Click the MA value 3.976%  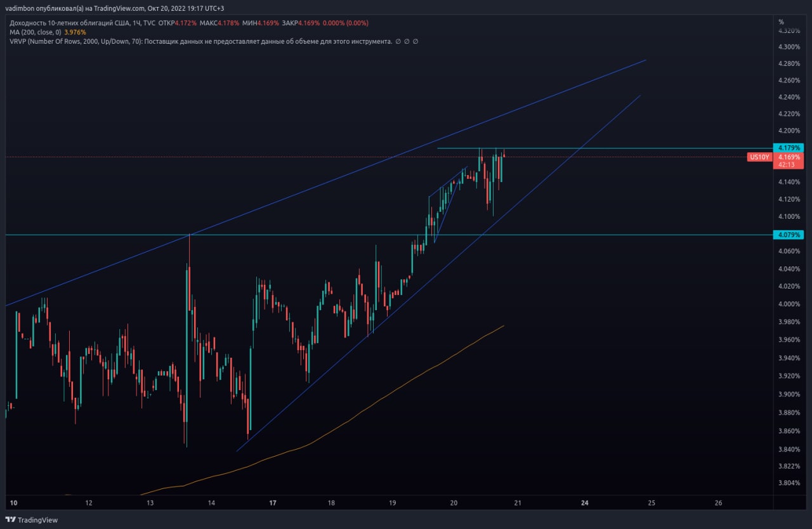click(75, 32)
